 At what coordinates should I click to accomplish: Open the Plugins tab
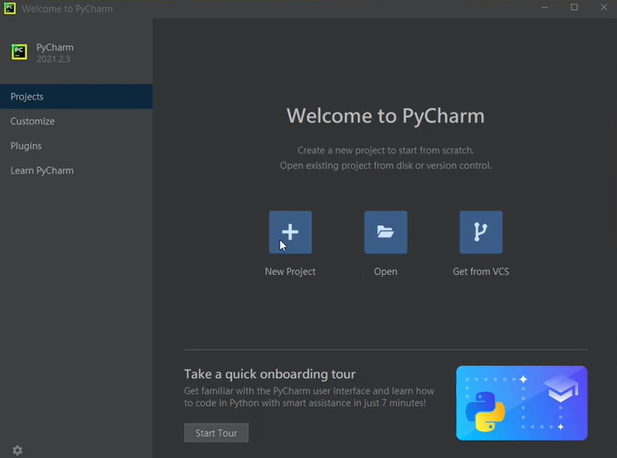(76, 146)
